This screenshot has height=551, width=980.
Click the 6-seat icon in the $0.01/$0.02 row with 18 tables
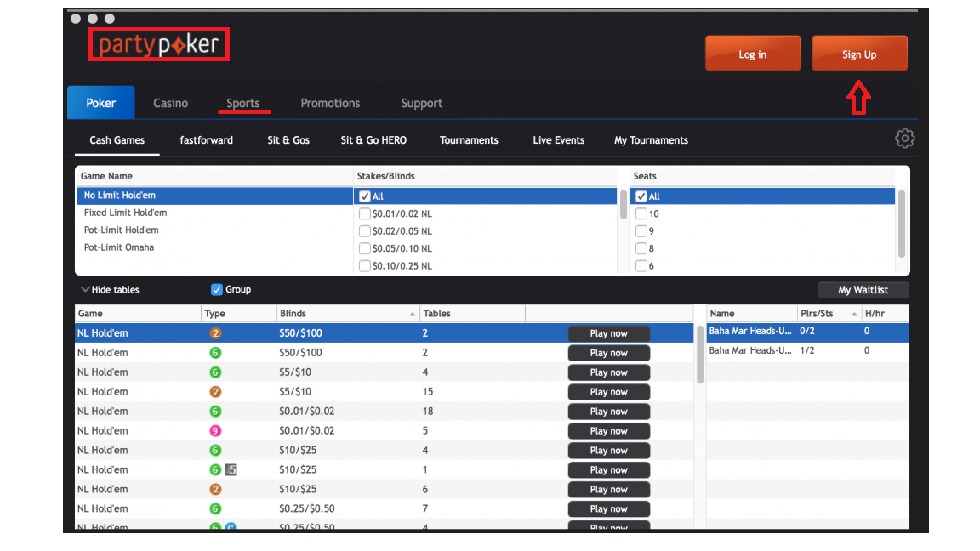pos(215,411)
